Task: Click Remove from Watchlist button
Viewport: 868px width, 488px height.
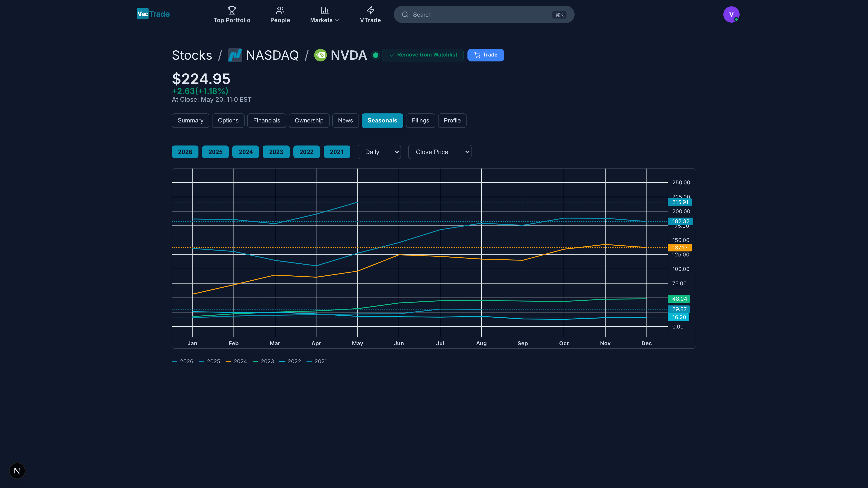Action: pos(423,55)
